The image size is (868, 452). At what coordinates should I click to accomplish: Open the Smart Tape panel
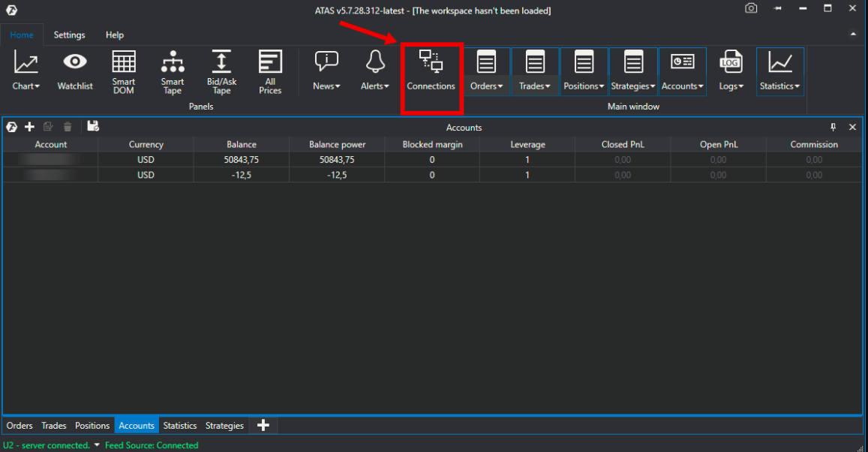coord(172,72)
